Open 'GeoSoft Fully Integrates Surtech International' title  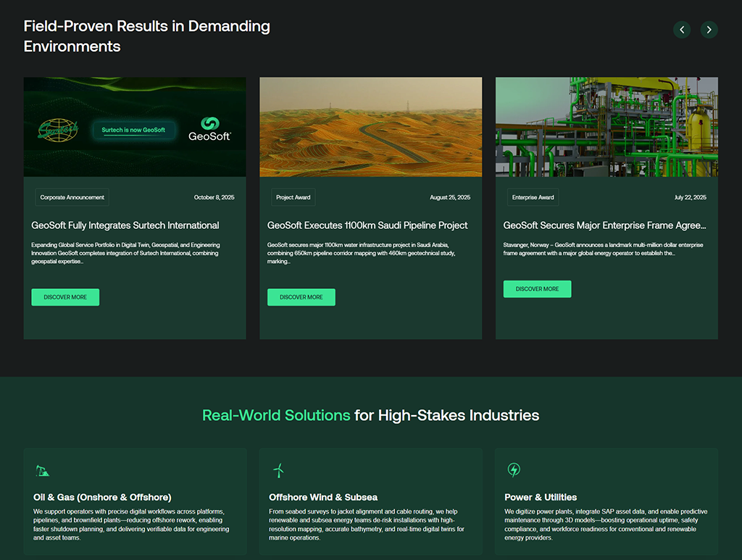pos(125,225)
